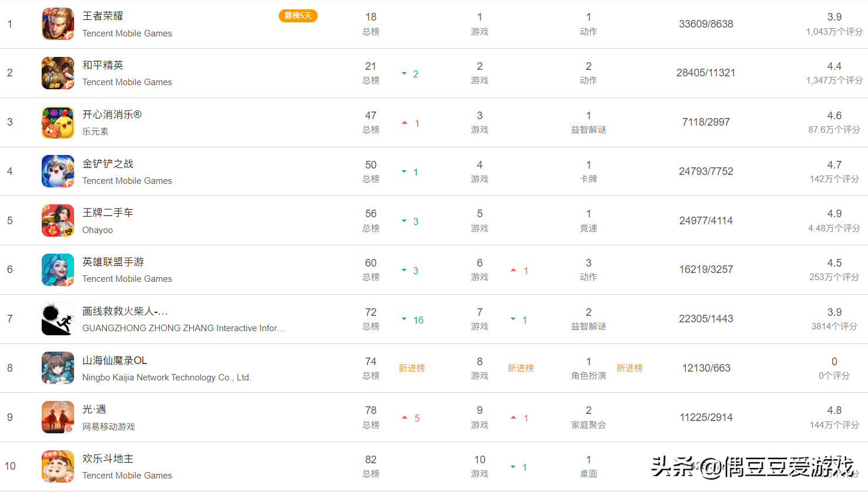Image resolution: width=868 pixels, height=492 pixels.
Task: Click the 光·遇 game title
Action: point(94,409)
